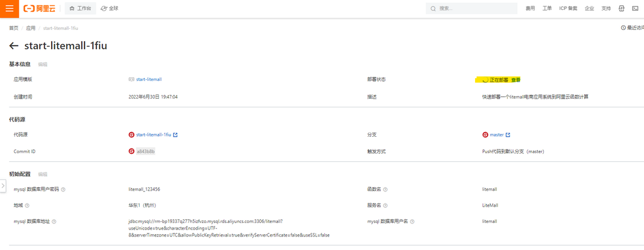Click help icon for mysql 数据库用户密码
The width and height of the screenshot is (644, 250).
coord(63,190)
